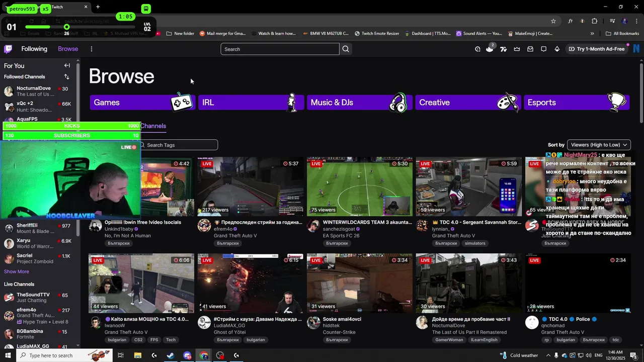Open Windows notification center icon
Viewport: 644px width, 362px height.
[633, 355]
